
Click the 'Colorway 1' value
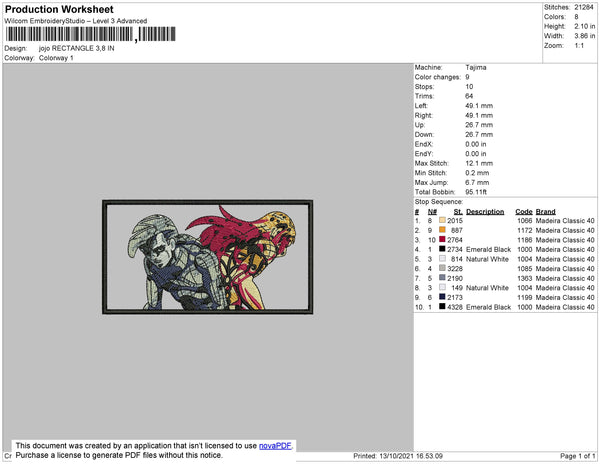tap(56, 58)
